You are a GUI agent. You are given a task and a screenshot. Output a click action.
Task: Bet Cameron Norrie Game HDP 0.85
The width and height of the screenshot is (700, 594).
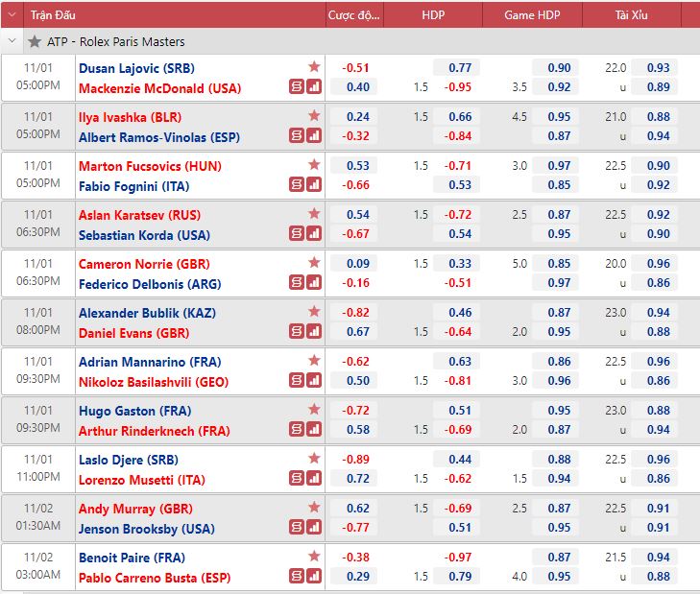[555, 264]
